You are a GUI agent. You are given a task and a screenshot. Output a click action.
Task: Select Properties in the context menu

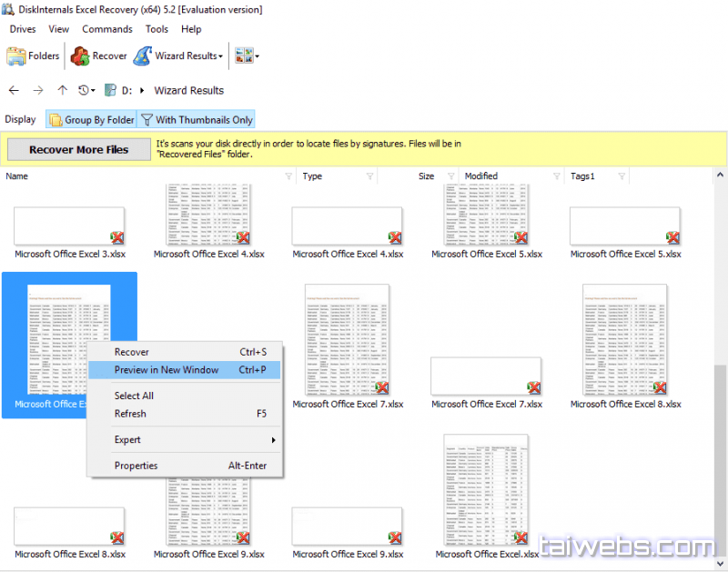tap(136, 466)
